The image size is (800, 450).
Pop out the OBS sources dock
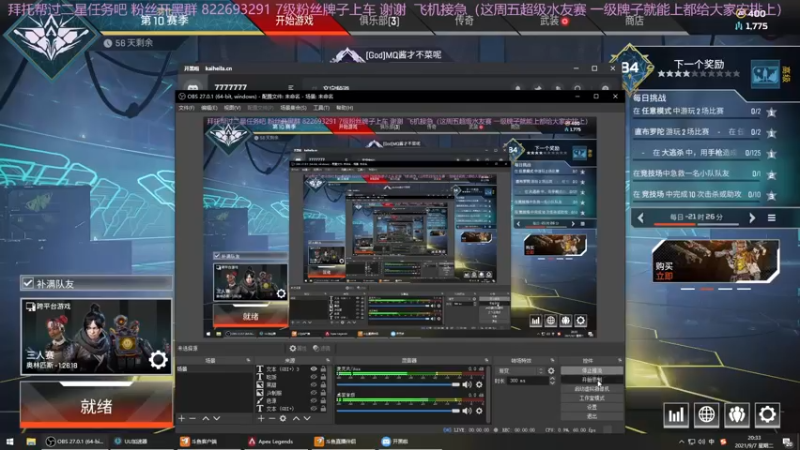328,360
